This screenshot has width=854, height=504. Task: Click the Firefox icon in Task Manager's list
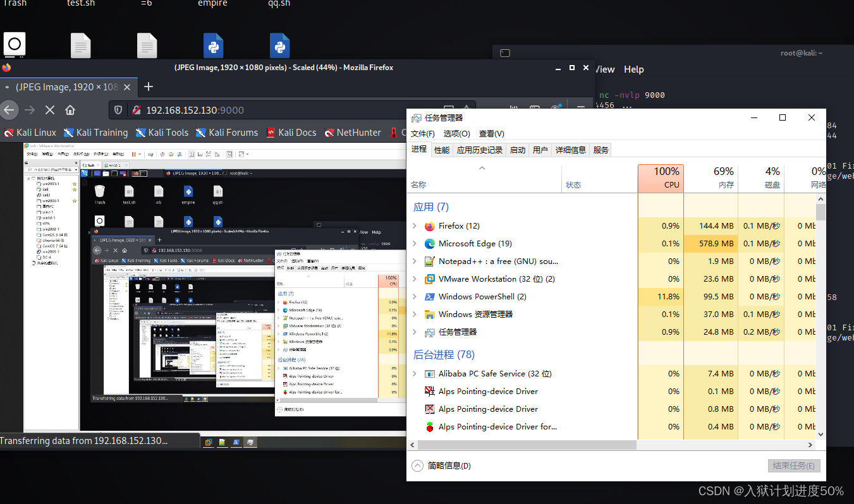(x=430, y=226)
